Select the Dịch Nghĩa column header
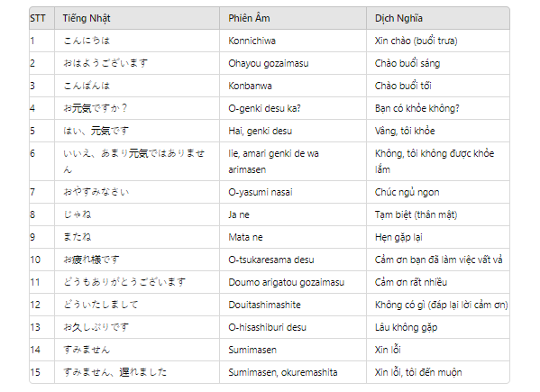 point(438,18)
